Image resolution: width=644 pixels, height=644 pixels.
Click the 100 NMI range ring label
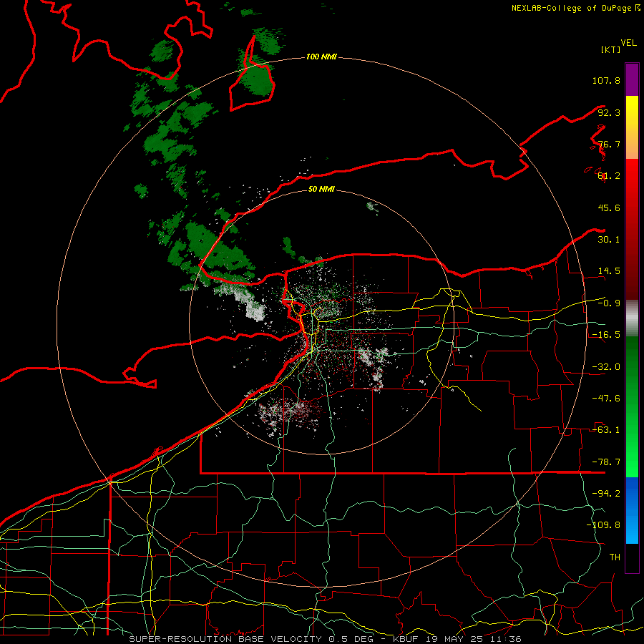[321, 57]
